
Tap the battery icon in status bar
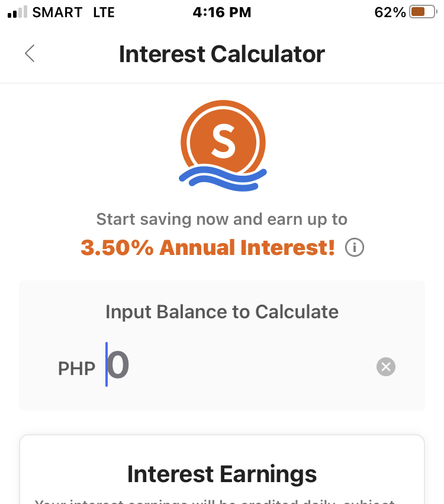coord(422,12)
